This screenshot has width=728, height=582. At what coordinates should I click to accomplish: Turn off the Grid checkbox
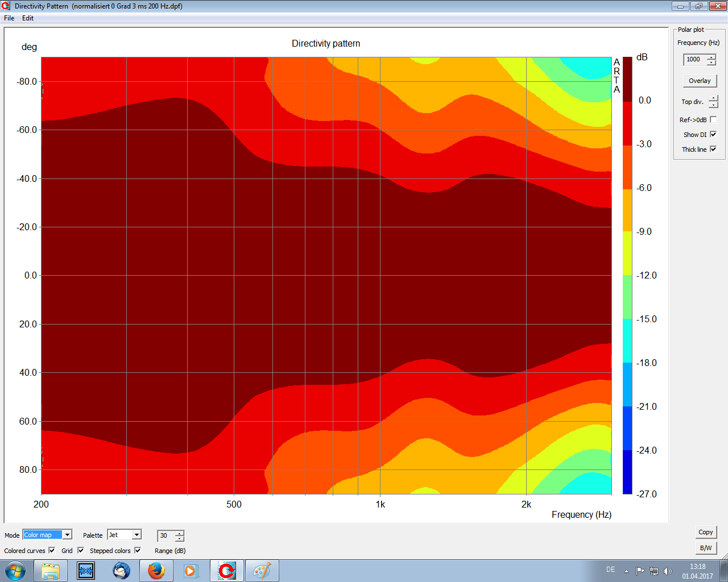[x=81, y=550]
